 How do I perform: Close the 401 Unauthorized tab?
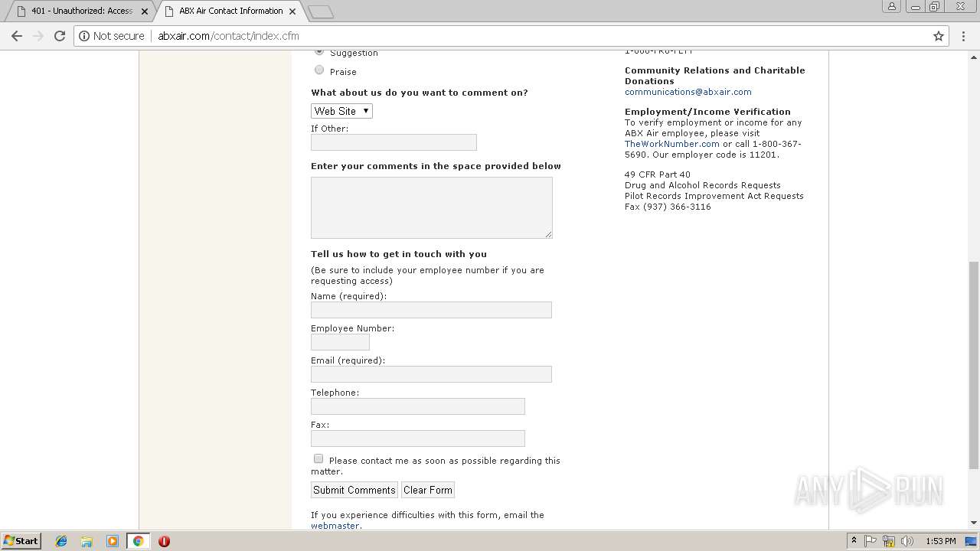[145, 11]
